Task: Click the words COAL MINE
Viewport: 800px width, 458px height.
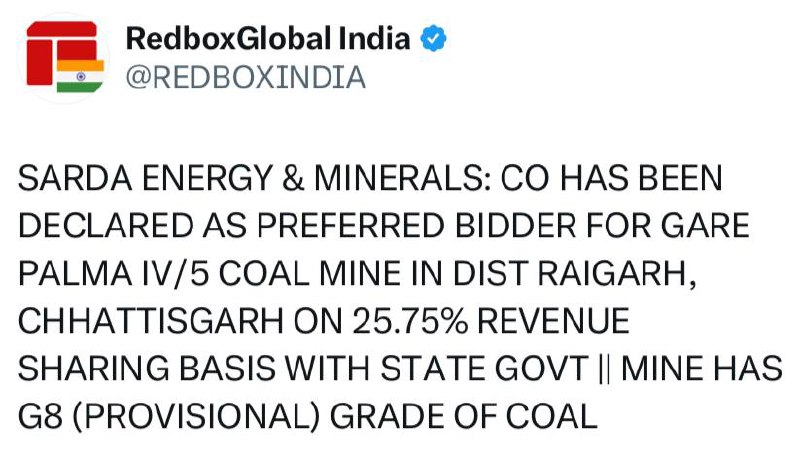Action: pyautogui.click(x=310, y=273)
